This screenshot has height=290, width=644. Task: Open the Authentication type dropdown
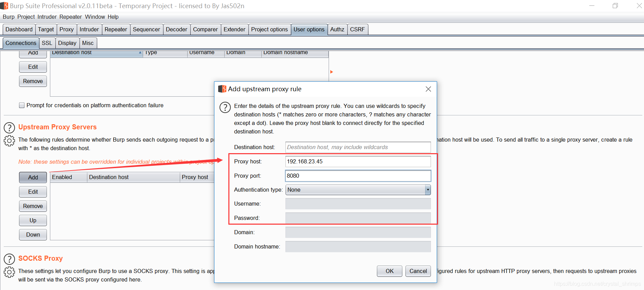(358, 190)
